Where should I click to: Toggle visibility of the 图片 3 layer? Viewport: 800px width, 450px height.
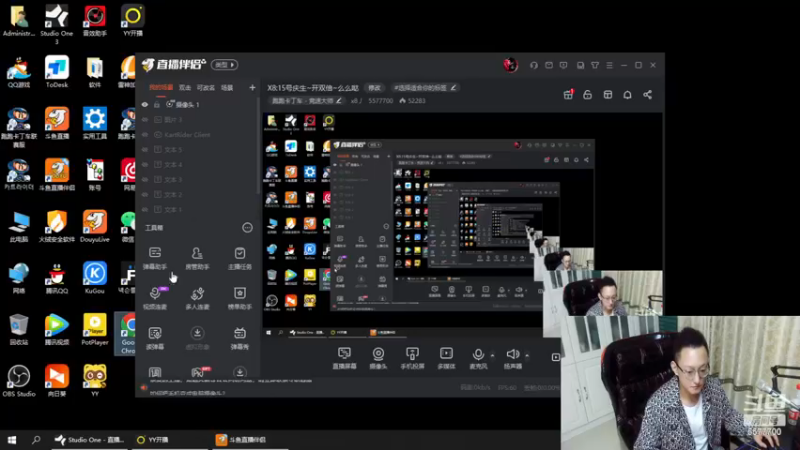point(145,119)
